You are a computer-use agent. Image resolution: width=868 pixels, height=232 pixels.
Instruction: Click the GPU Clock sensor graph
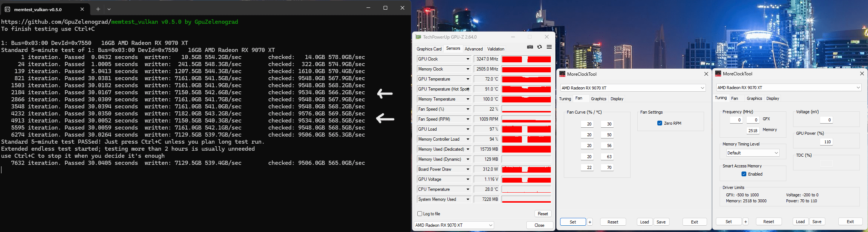pos(526,59)
